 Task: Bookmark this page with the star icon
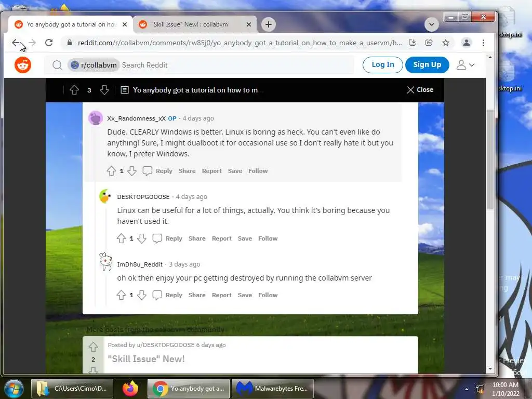click(446, 43)
